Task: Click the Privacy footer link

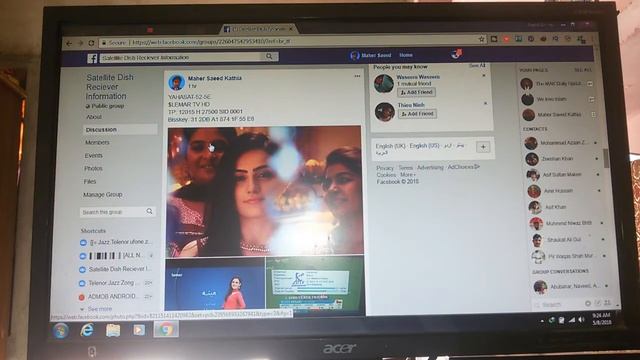Action: pos(385,168)
